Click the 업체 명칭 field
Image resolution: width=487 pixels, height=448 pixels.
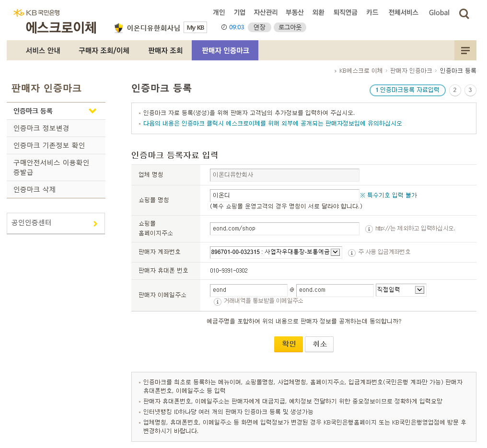285,175
